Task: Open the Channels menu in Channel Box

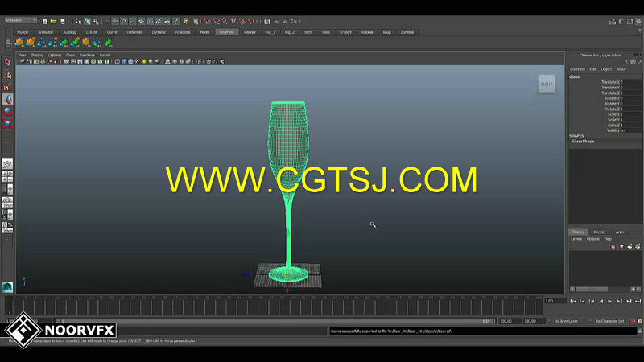Action: click(577, 69)
